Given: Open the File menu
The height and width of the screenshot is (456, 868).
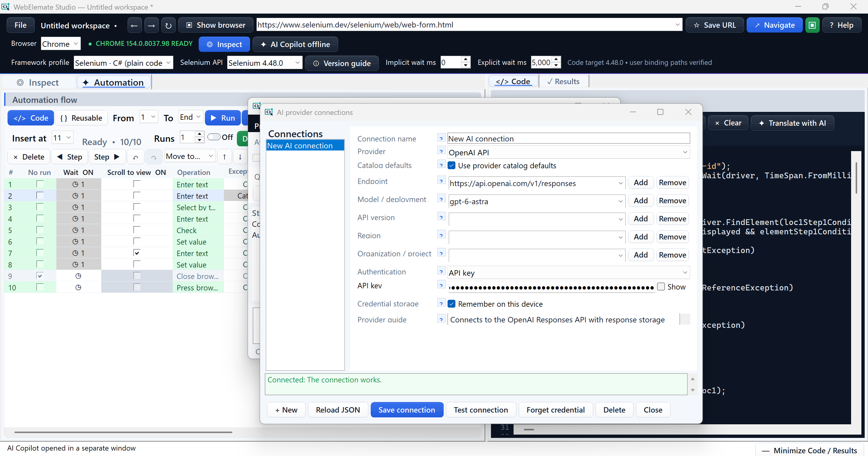Looking at the screenshot, I should point(20,25).
